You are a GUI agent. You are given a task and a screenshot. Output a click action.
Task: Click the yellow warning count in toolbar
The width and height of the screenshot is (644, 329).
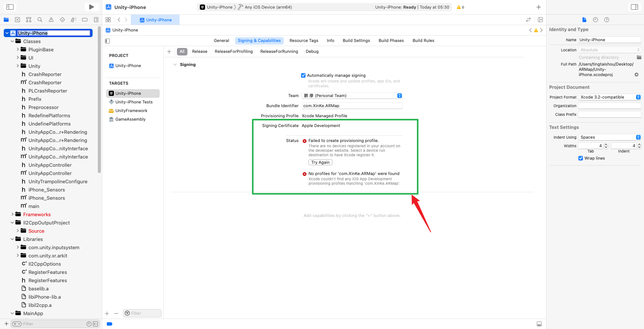(x=460, y=7)
